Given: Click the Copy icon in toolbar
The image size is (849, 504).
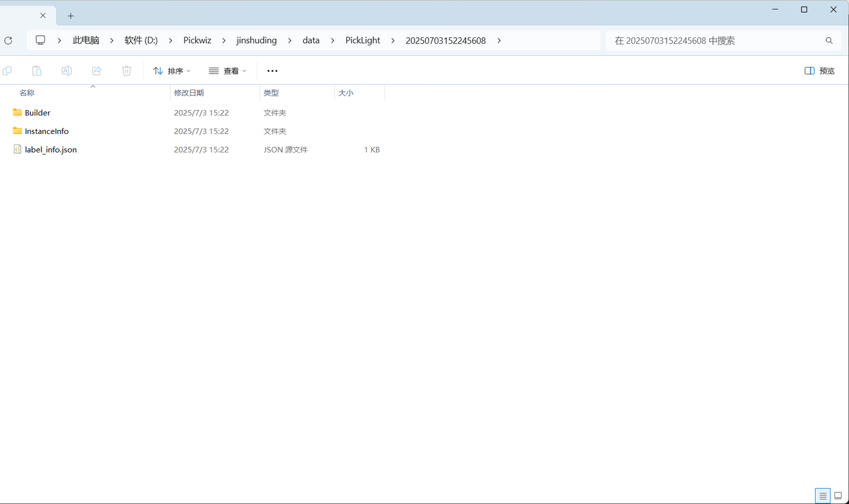Looking at the screenshot, I should [7, 71].
